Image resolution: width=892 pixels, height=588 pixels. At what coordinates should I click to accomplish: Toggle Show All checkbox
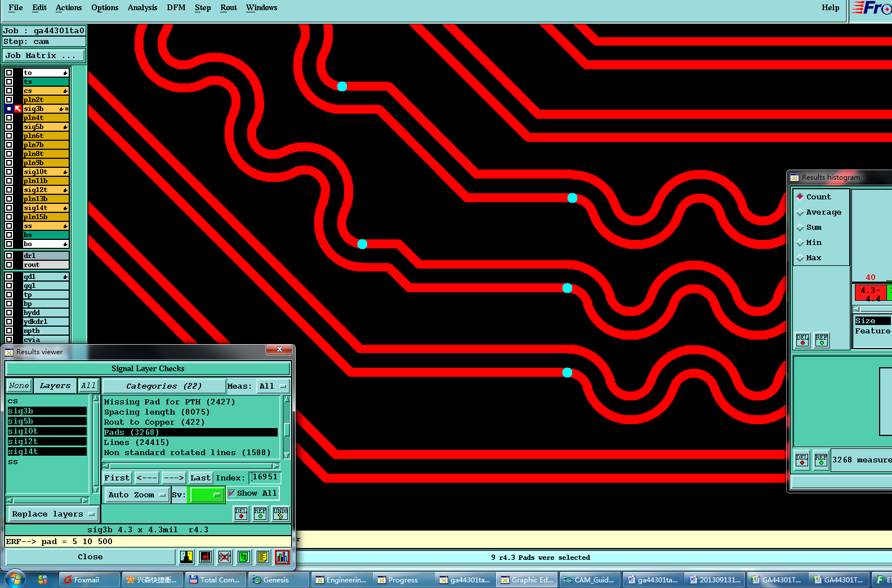[231, 493]
